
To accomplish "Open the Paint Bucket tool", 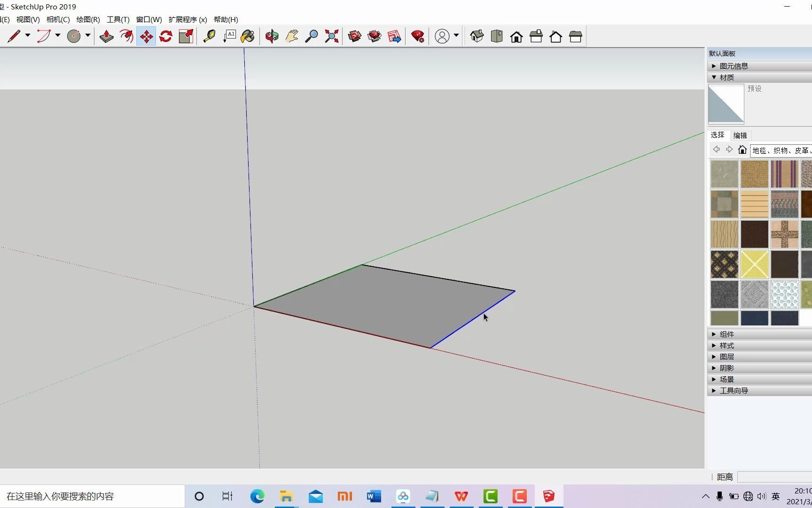I will [247, 36].
